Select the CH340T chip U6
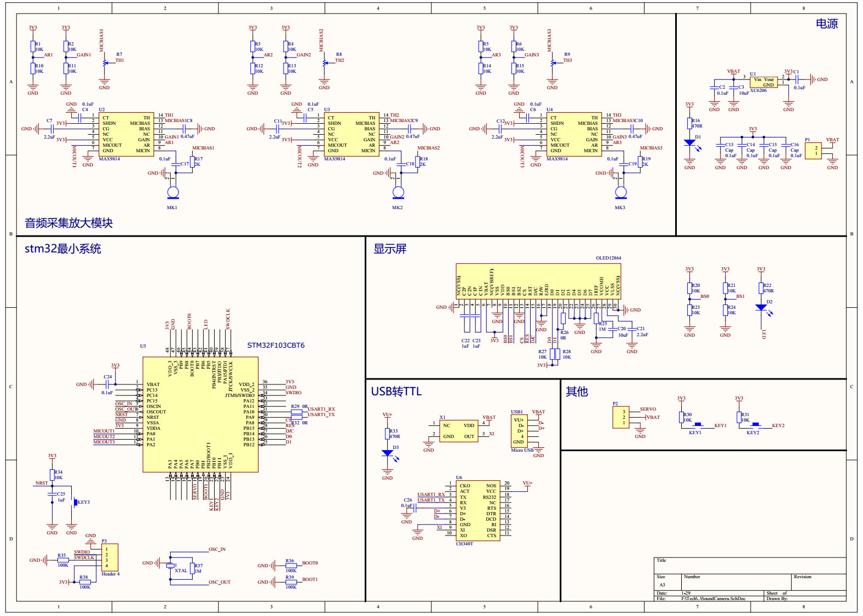The image size is (863, 616). 477,510
